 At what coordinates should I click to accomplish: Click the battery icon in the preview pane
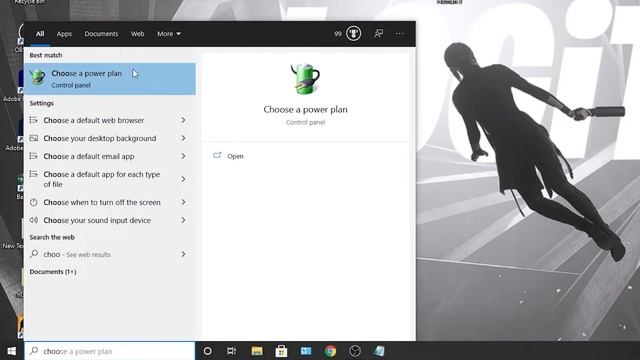(305, 79)
